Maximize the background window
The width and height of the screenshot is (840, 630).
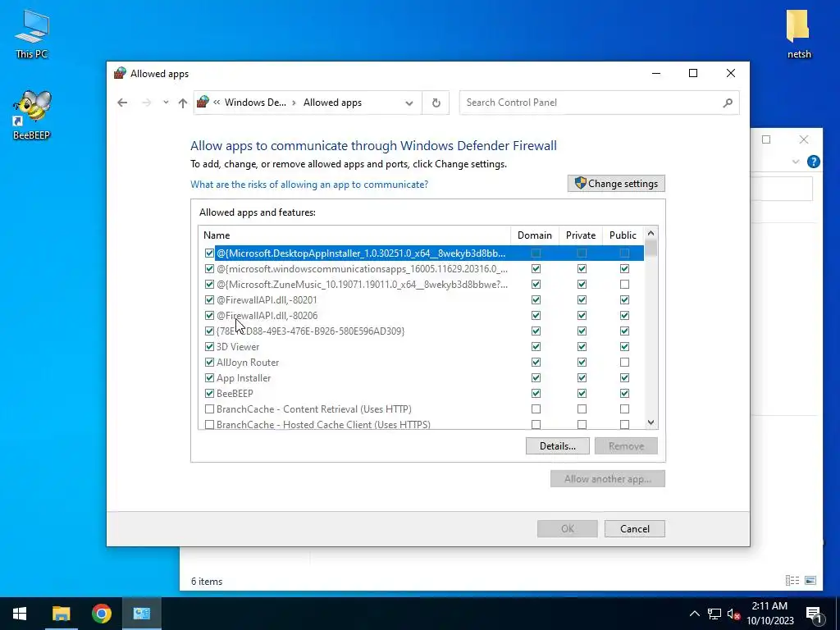(x=766, y=139)
